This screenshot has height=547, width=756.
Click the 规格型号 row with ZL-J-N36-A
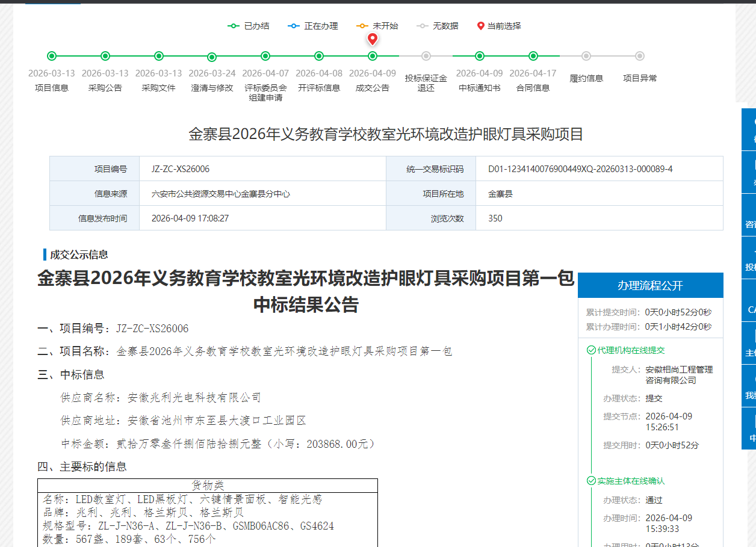[188, 526]
